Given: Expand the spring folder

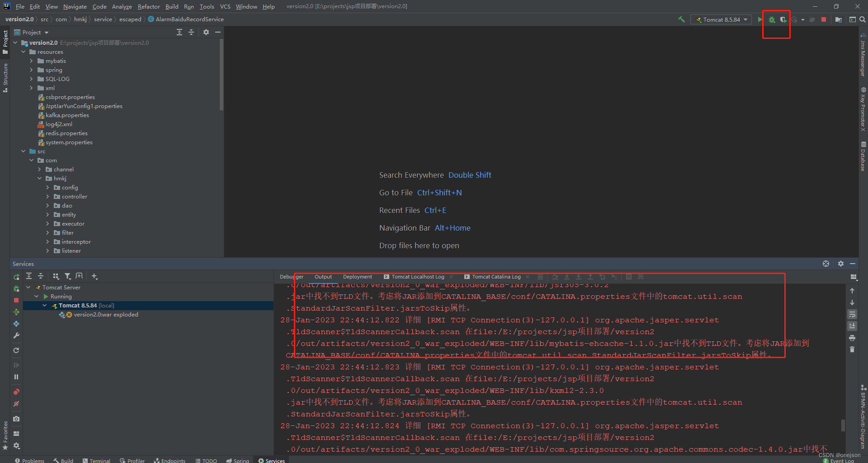Looking at the screenshot, I should click(31, 70).
